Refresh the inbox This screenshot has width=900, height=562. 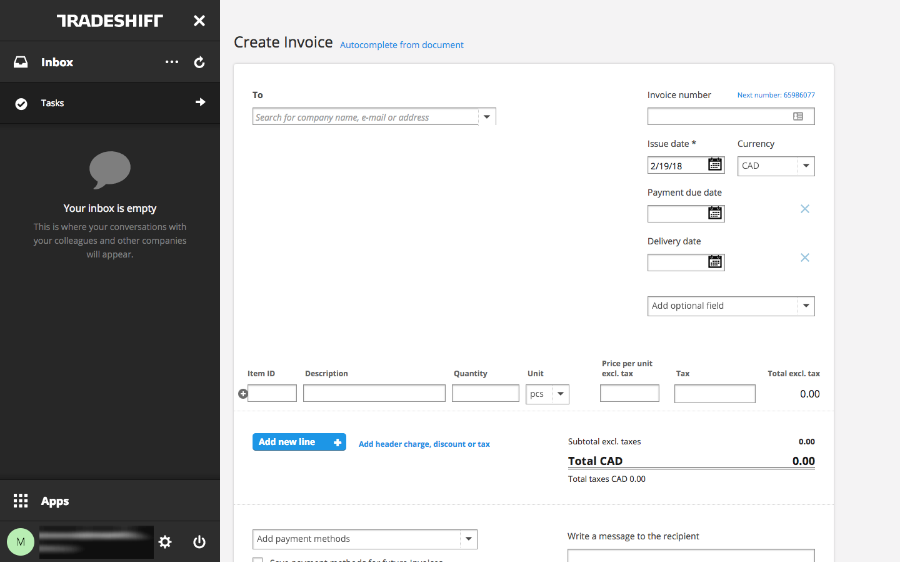199,62
